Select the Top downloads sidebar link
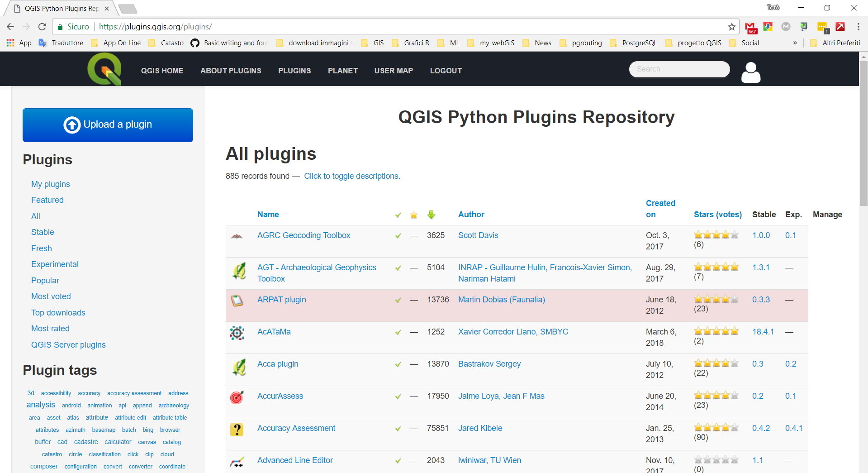This screenshot has width=868, height=473. (x=58, y=313)
